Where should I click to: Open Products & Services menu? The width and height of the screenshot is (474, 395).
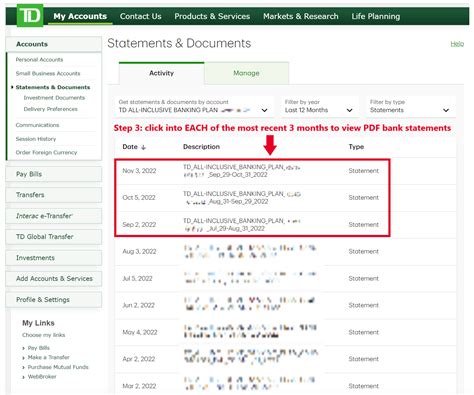(x=212, y=16)
